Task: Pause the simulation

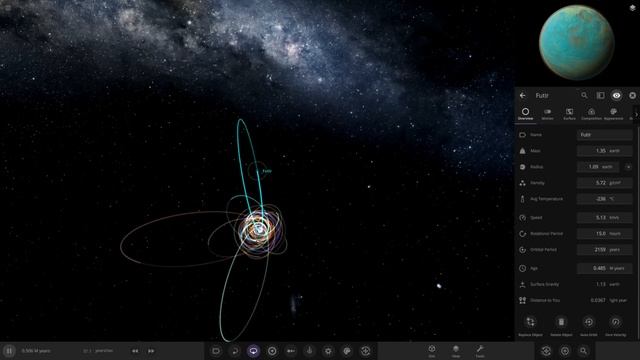Action: point(9,351)
